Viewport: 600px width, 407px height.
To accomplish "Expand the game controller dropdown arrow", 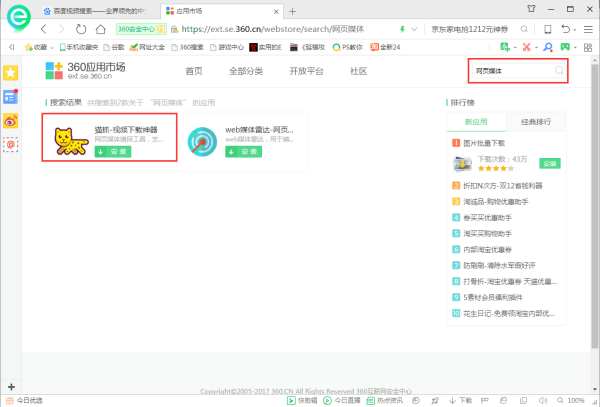I will click(575, 48).
